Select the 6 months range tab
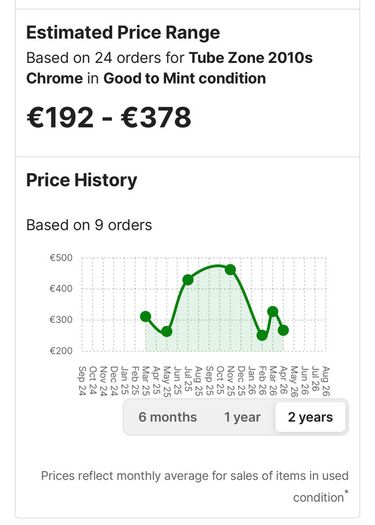 tap(167, 417)
